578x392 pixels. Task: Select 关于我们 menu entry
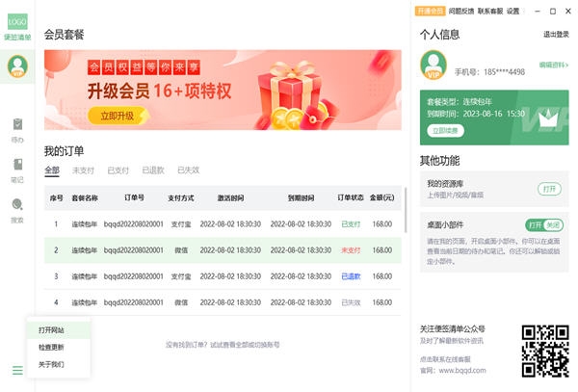[52, 364]
